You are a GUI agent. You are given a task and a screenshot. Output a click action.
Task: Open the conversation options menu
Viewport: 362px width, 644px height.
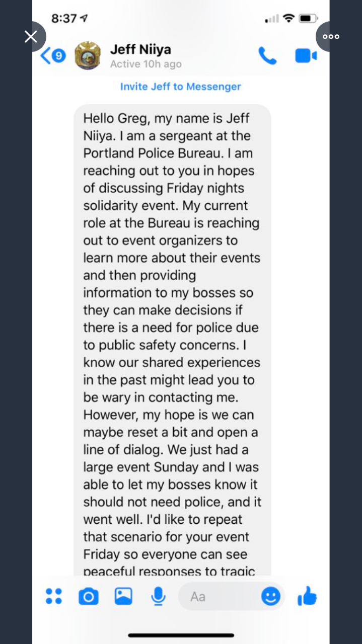click(330, 36)
